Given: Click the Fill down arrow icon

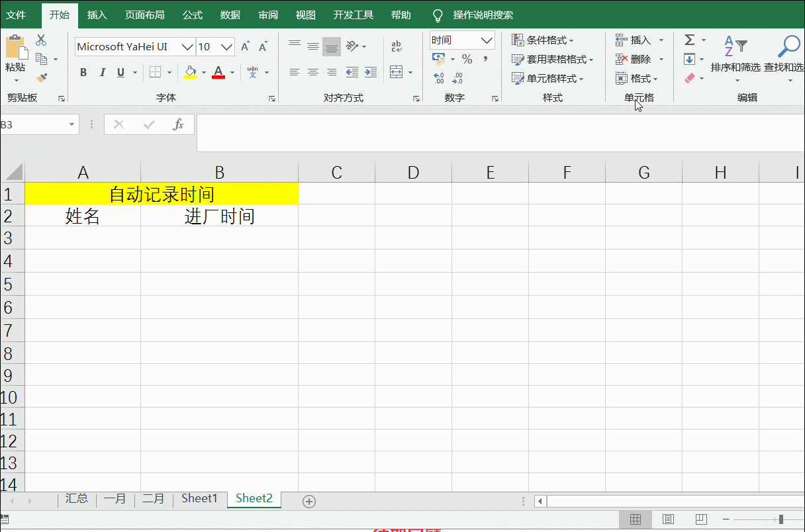Looking at the screenshot, I should [690, 59].
